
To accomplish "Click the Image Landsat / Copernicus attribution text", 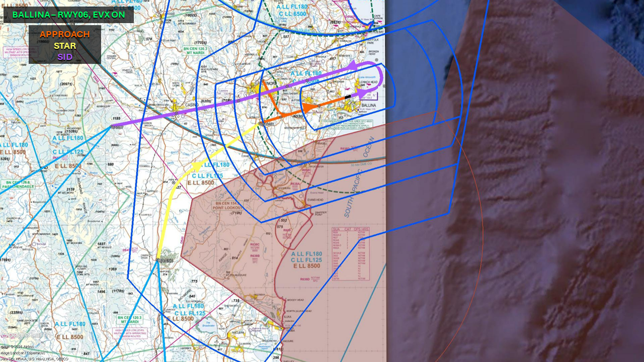I will pos(24,353).
